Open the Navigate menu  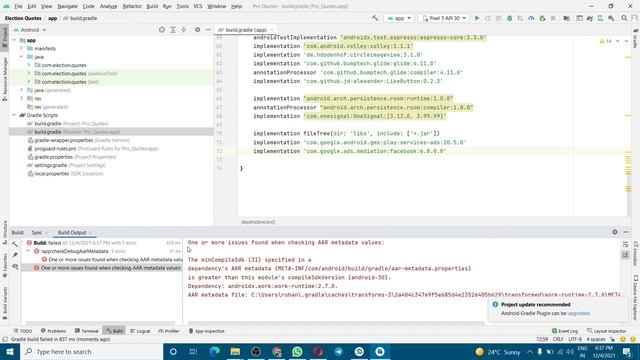pyautogui.click(x=67, y=6)
